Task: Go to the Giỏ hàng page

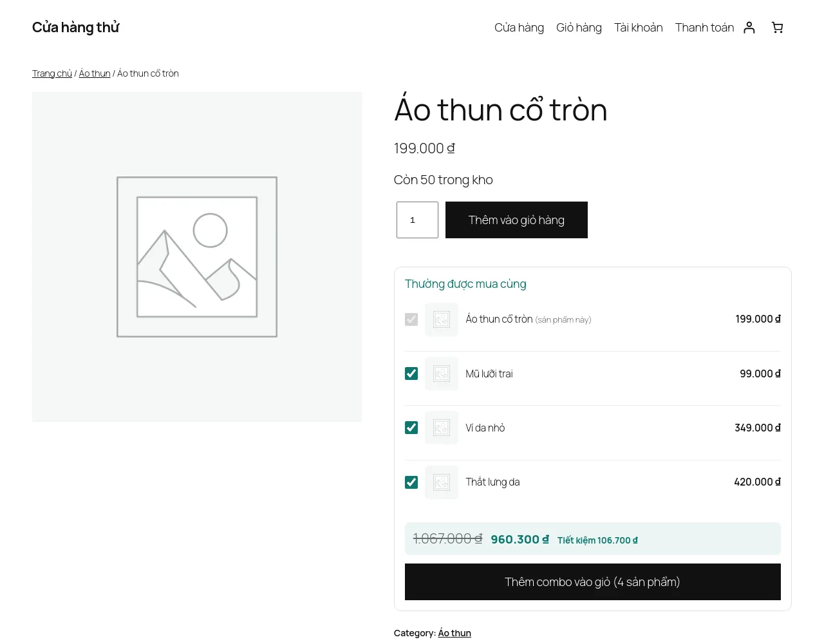Action: point(579,27)
